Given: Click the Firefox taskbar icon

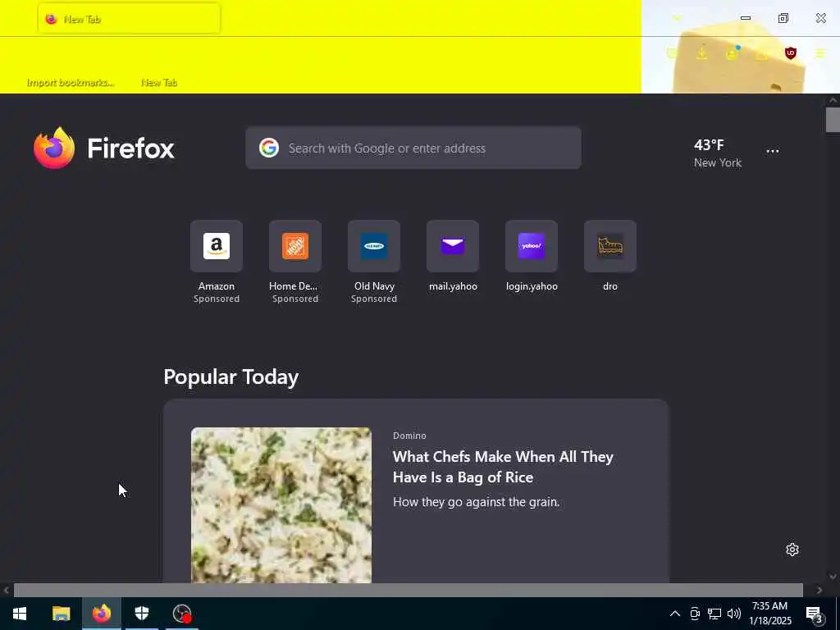Looking at the screenshot, I should click(x=101, y=614).
